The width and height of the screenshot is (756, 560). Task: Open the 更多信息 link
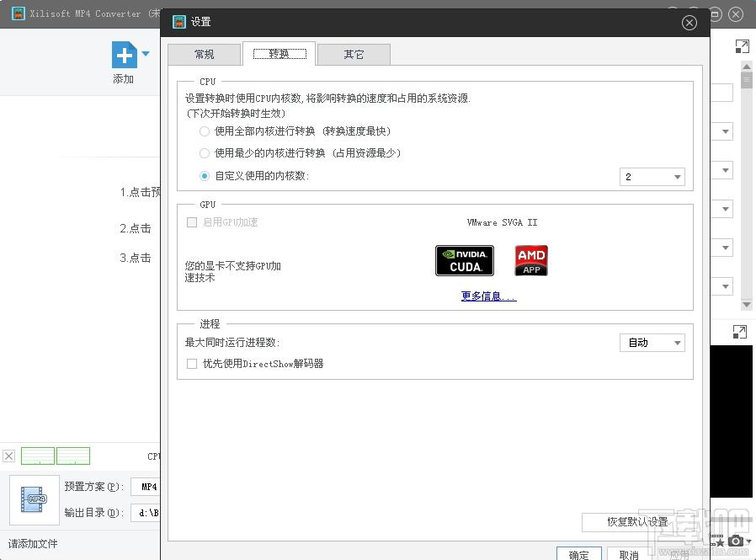pyautogui.click(x=488, y=296)
